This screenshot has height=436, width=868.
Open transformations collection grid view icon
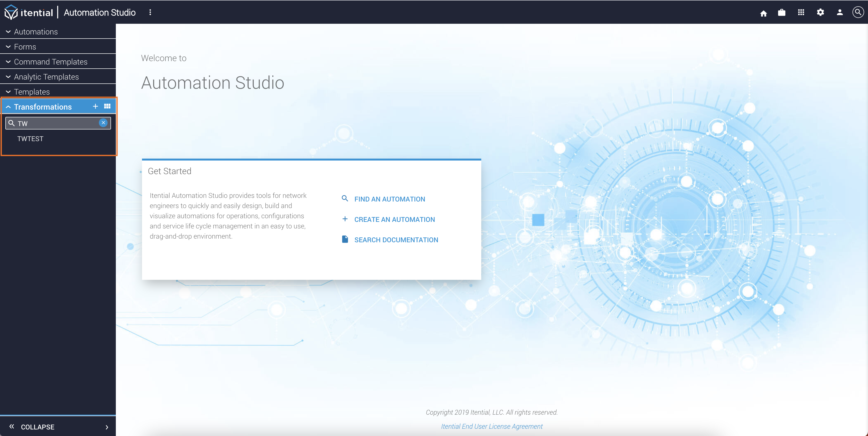[x=107, y=106]
